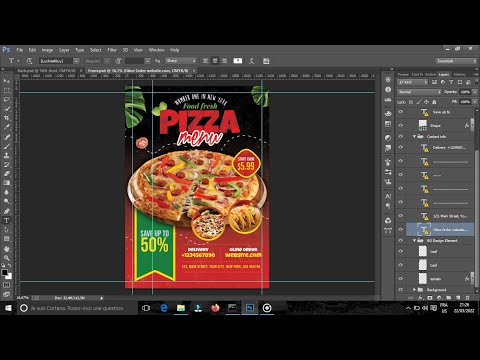Create warped text icon in options bar
The width and height of the screenshot is (480, 360).
pos(252,61)
